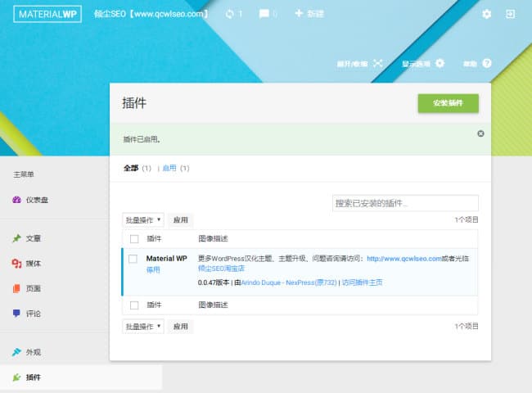Deactivate the Material WP plugin link
532x393 pixels.
click(153, 270)
